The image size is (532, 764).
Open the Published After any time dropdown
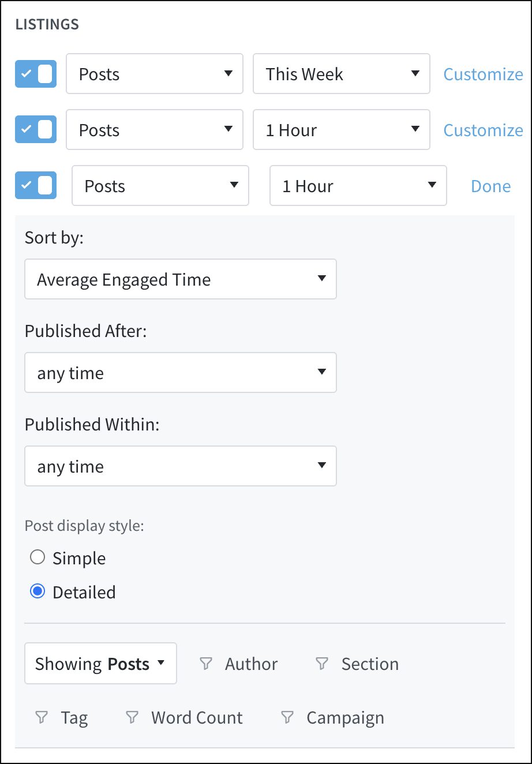pyautogui.click(x=181, y=373)
